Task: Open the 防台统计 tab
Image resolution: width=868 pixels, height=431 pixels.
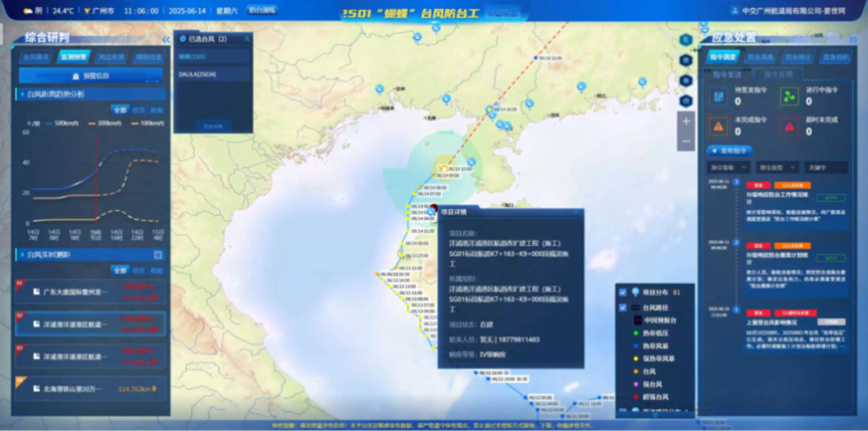Action: [797, 57]
